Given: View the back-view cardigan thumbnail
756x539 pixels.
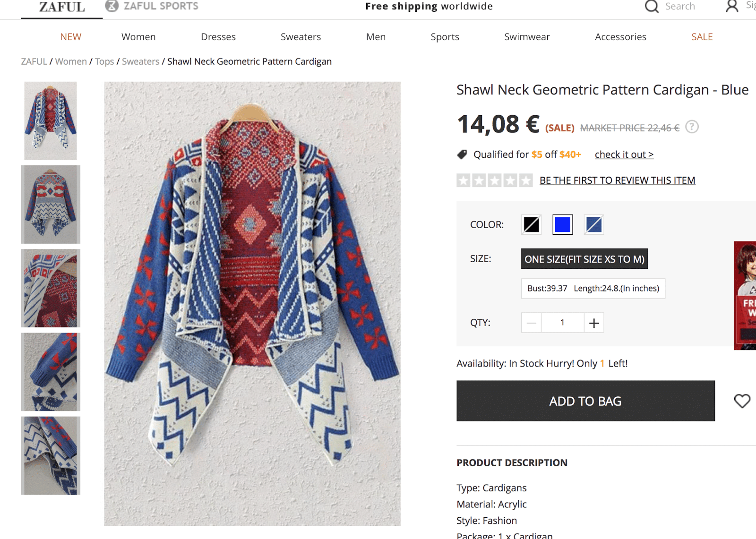Looking at the screenshot, I should (51, 205).
